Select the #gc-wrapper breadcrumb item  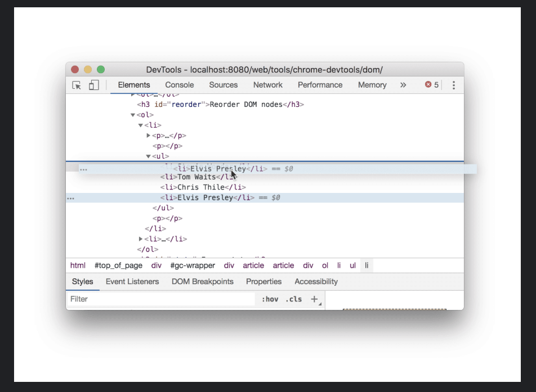point(193,265)
